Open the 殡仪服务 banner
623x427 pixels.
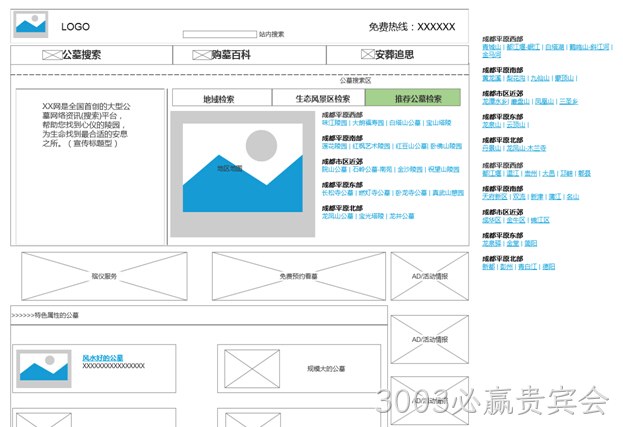click(104, 276)
